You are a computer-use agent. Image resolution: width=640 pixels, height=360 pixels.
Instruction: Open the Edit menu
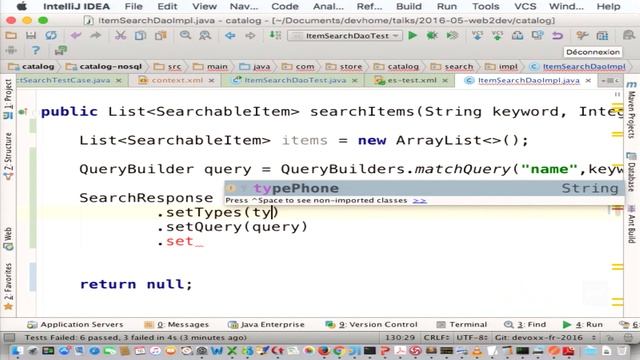(x=167, y=7)
